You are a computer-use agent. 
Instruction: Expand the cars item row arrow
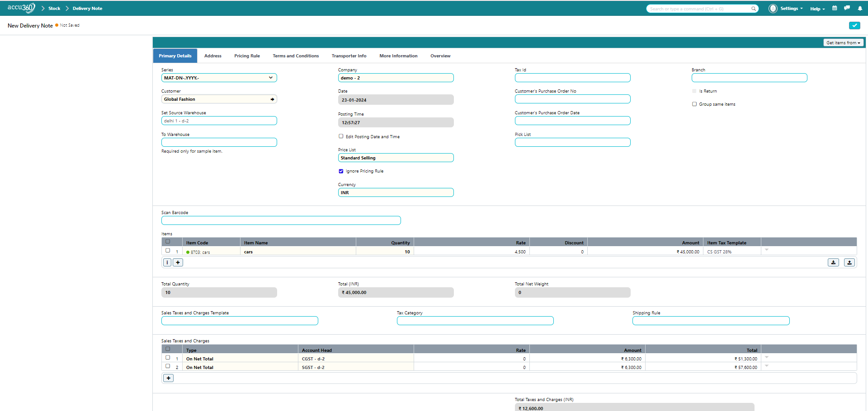[x=767, y=250]
